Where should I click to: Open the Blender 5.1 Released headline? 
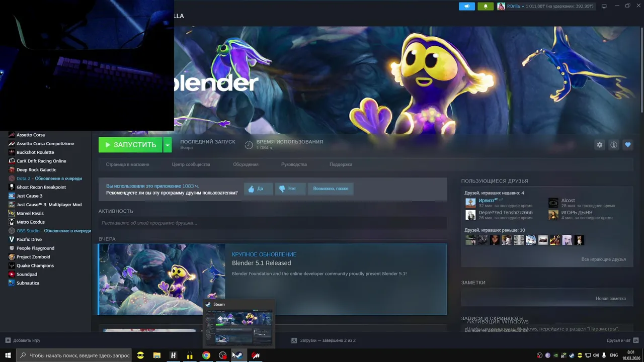261,263
